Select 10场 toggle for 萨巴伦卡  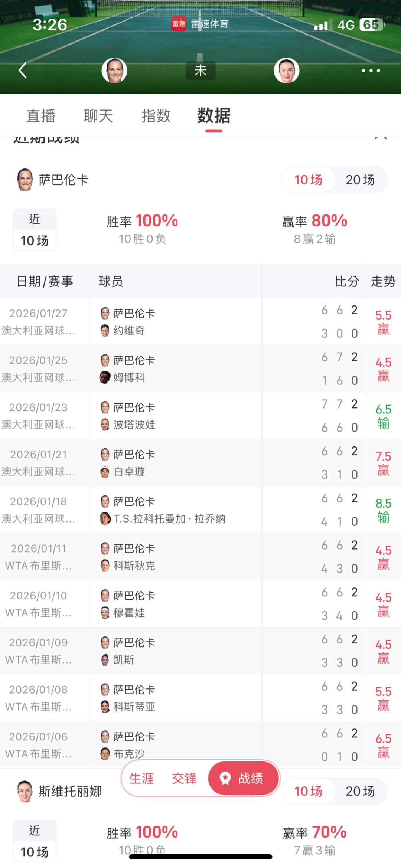[308, 180]
